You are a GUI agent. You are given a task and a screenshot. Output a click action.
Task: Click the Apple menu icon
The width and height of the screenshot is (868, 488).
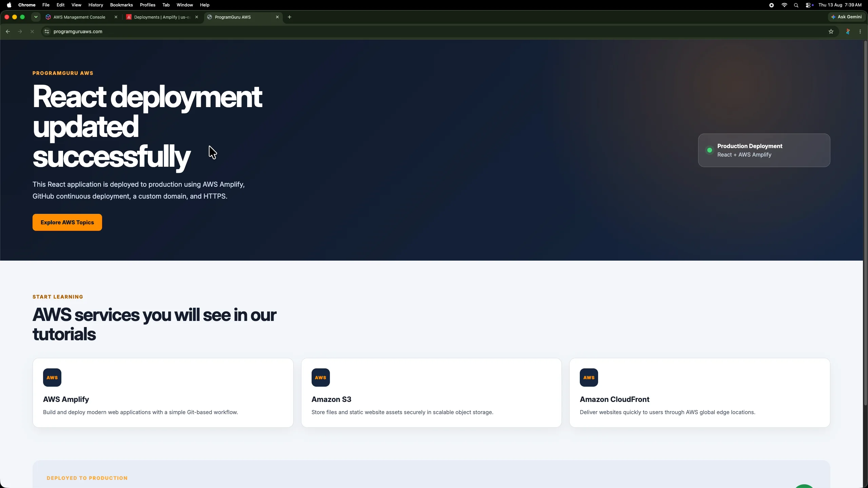pos(9,5)
